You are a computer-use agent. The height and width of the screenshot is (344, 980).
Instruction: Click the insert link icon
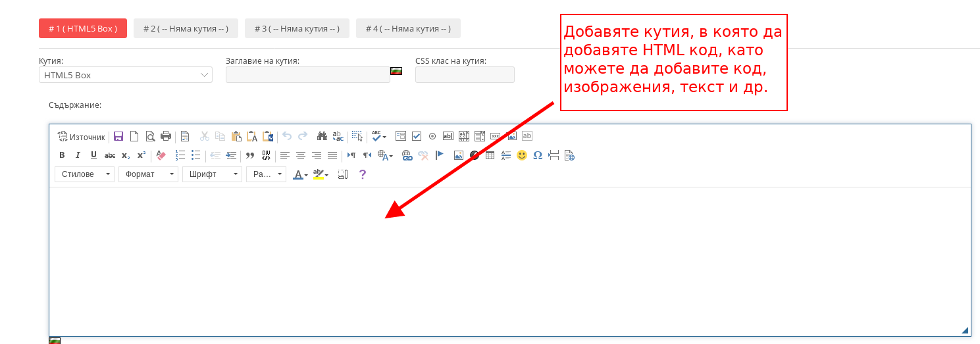(407, 155)
